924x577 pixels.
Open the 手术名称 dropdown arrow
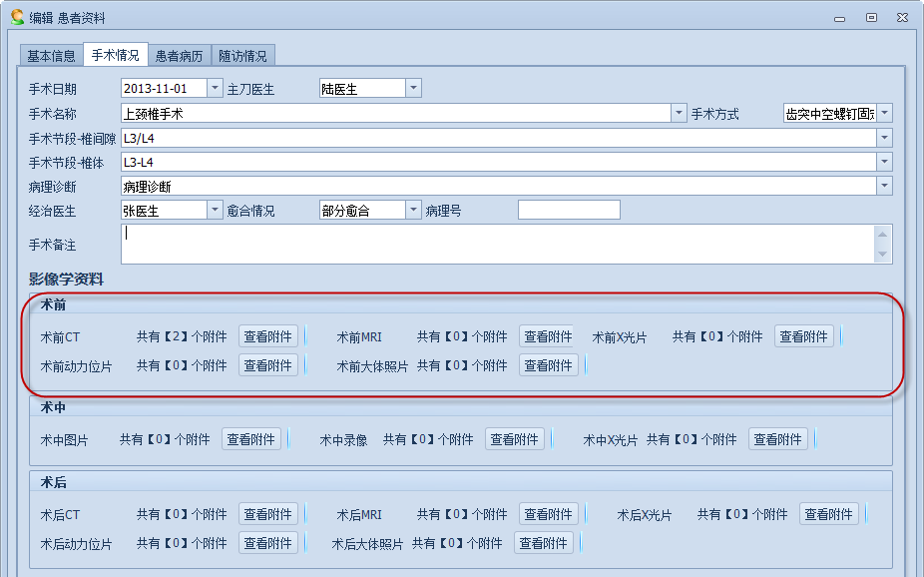(x=679, y=113)
